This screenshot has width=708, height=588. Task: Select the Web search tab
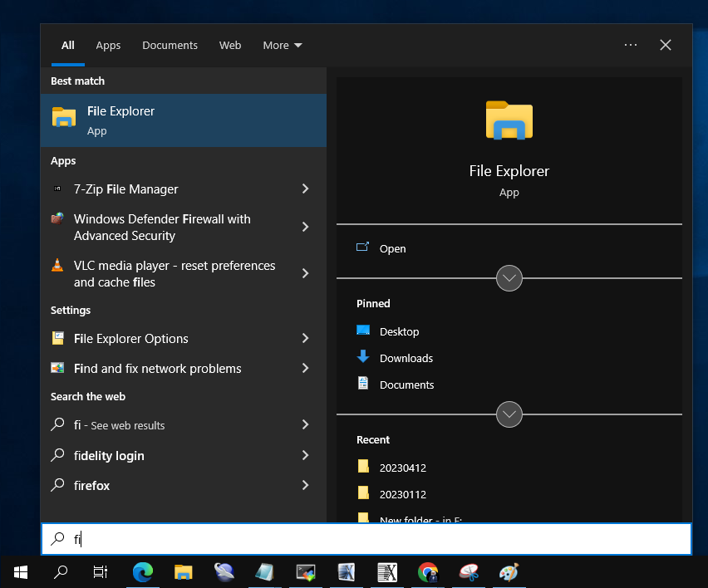pyautogui.click(x=230, y=46)
